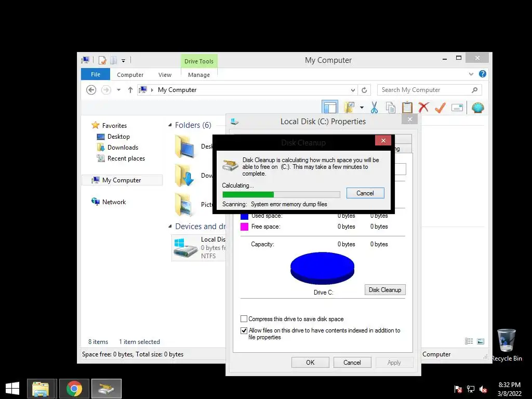532x399 pixels.
Task: Select My Computer in the navigation pane
Action: coord(122,180)
